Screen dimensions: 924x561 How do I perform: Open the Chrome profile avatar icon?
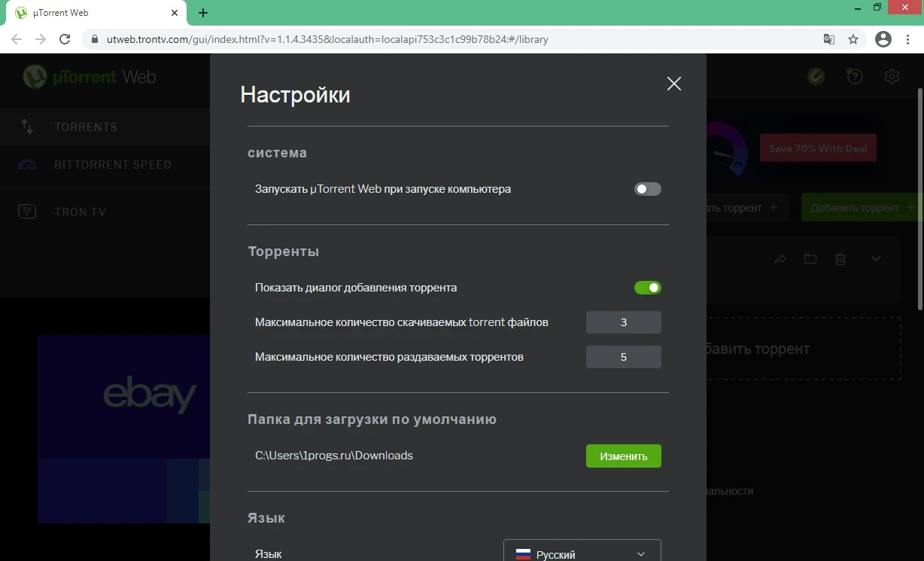pyautogui.click(x=883, y=39)
